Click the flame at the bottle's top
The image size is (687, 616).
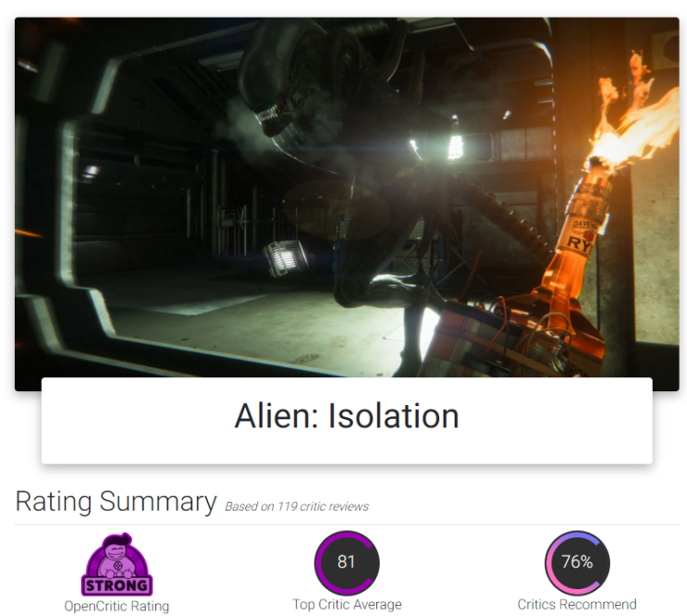(x=631, y=118)
